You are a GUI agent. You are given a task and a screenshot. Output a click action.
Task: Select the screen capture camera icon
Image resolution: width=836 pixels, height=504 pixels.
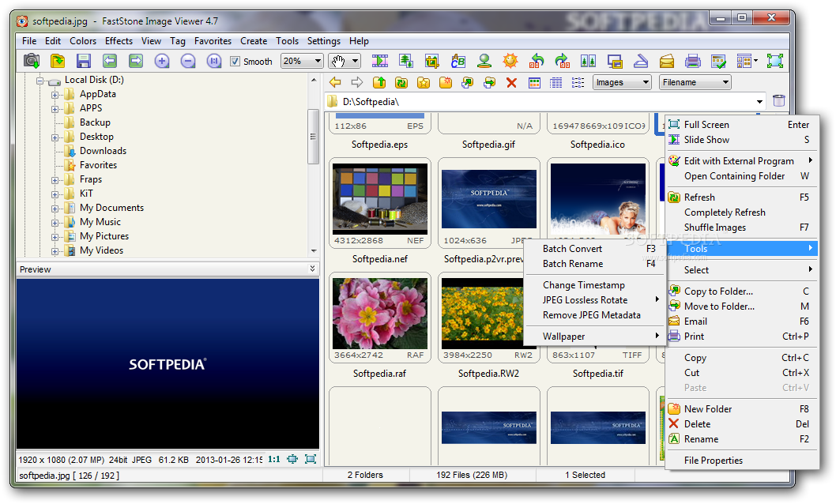[x=32, y=60]
